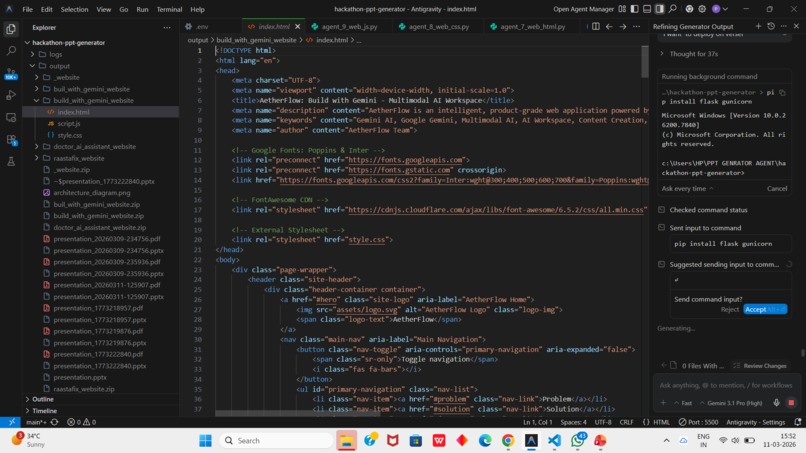Toggle primary side bar visibility

click(634, 9)
